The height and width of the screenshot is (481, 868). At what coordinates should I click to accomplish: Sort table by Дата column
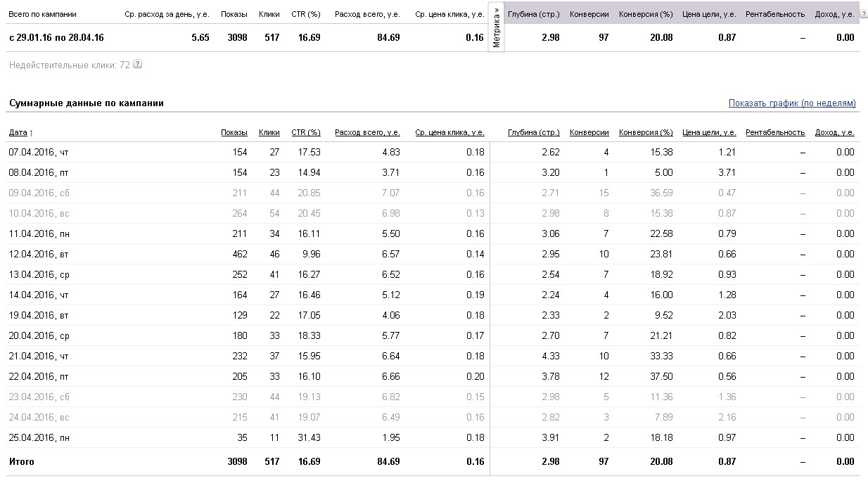[20, 132]
